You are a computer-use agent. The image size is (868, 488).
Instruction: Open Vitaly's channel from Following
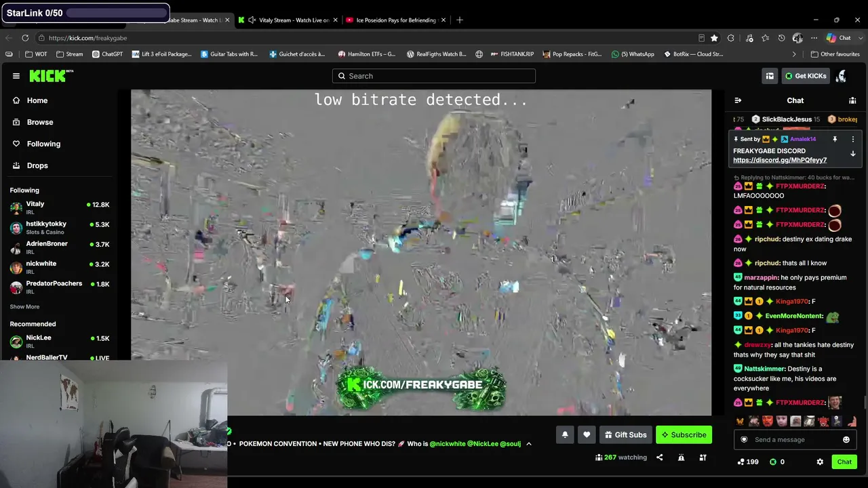pyautogui.click(x=59, y=208)
